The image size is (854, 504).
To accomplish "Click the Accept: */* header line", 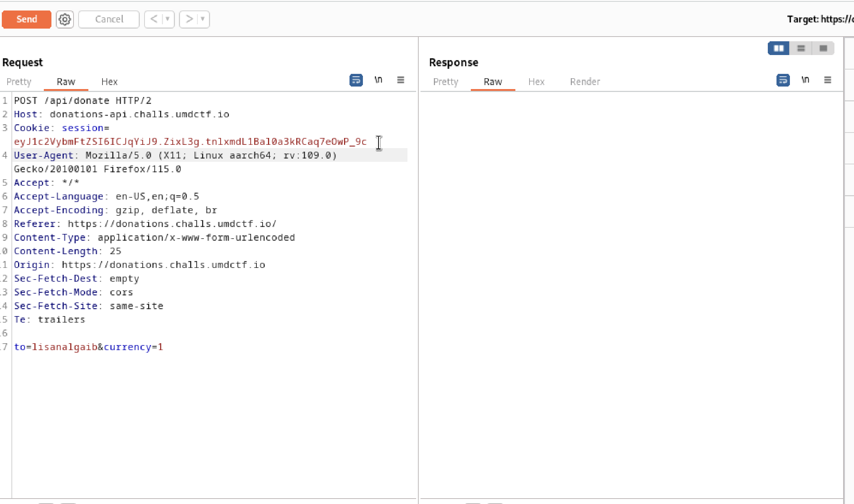I will 46,183.
